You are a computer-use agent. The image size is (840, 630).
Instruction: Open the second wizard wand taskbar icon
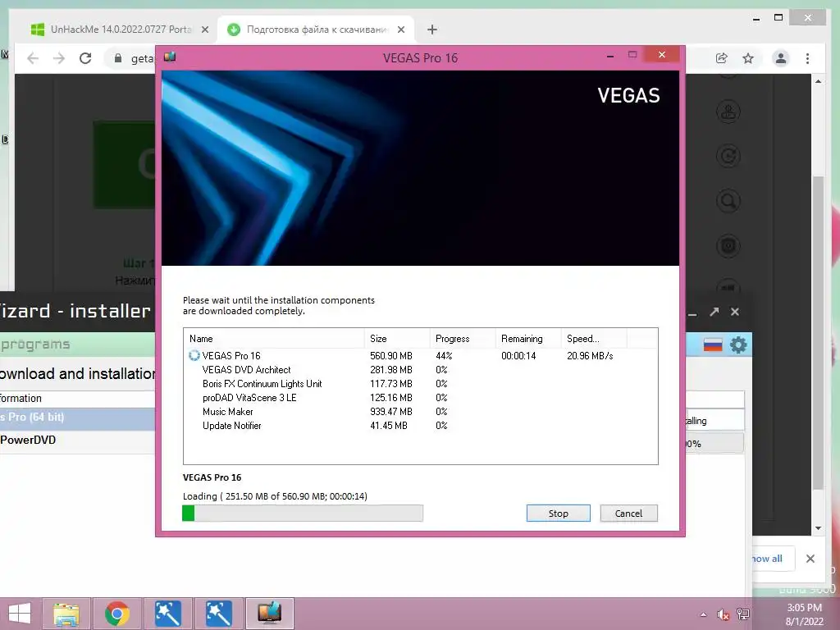click(x=218, y=614)
